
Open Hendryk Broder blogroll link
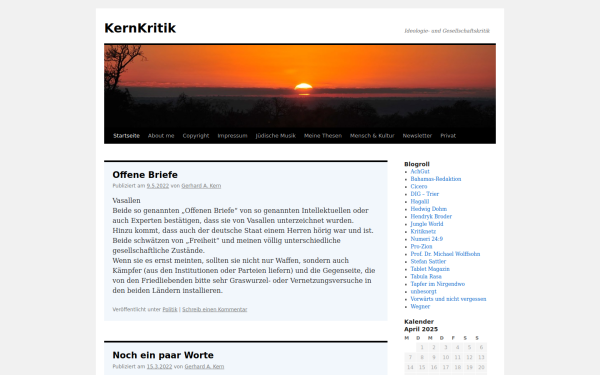pos(431,217)
